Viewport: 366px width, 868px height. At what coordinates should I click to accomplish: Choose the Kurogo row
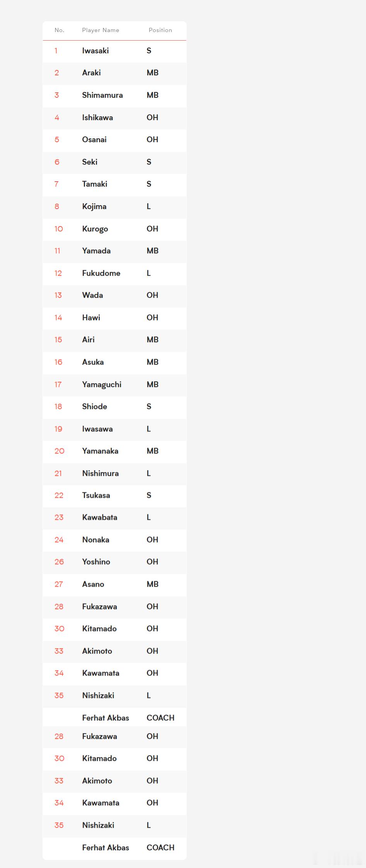(114, 229)
